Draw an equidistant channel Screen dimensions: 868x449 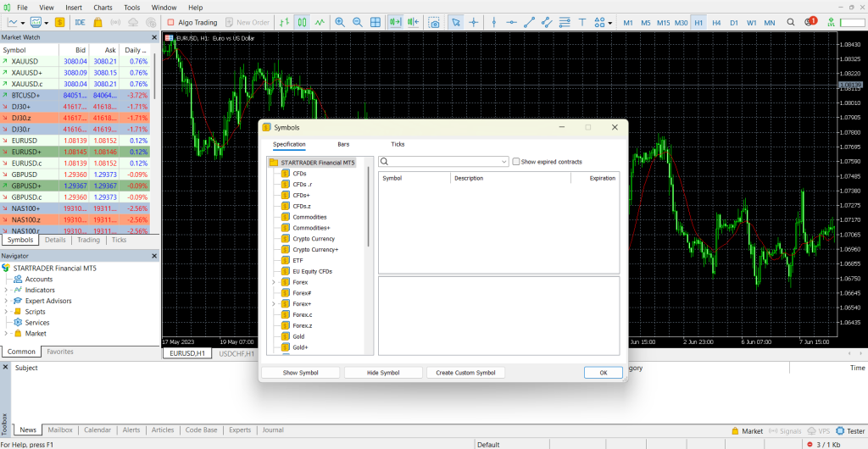pyautogui.click(x=547, y=23)
